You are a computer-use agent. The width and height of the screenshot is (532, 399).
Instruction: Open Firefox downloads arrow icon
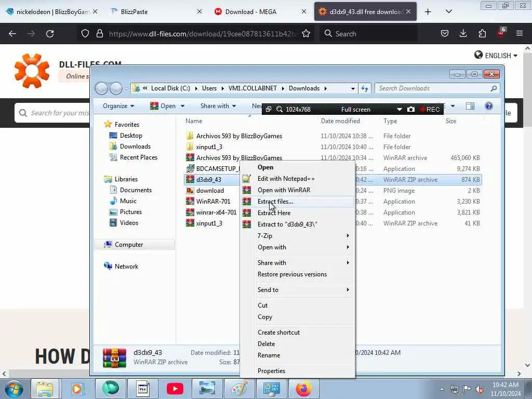[463, 34]
